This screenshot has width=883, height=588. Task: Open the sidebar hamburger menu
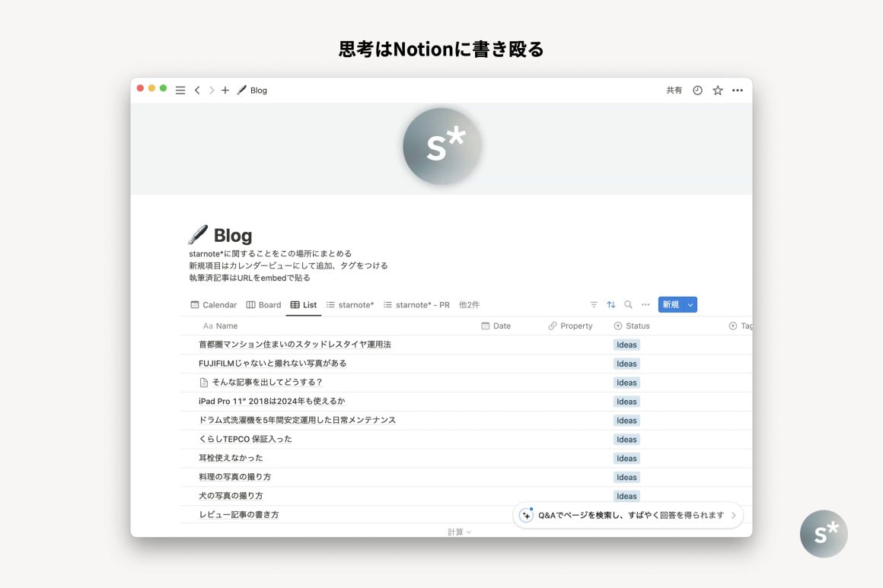[180, 91]
